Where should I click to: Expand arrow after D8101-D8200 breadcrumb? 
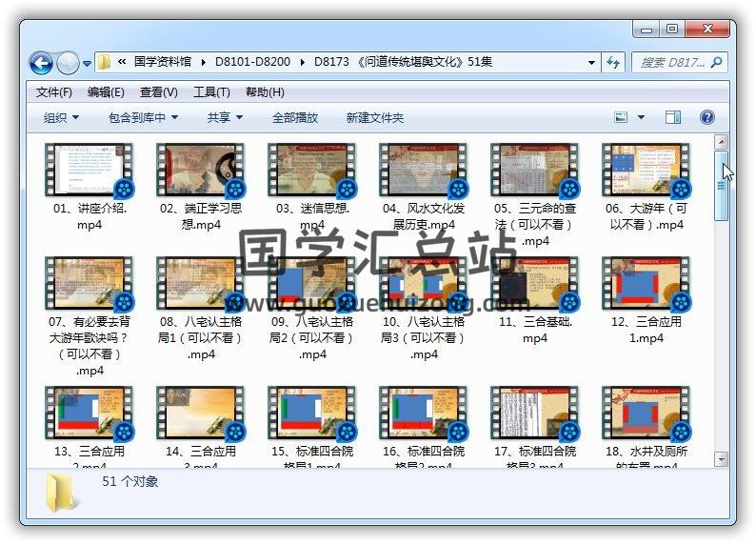302,63
